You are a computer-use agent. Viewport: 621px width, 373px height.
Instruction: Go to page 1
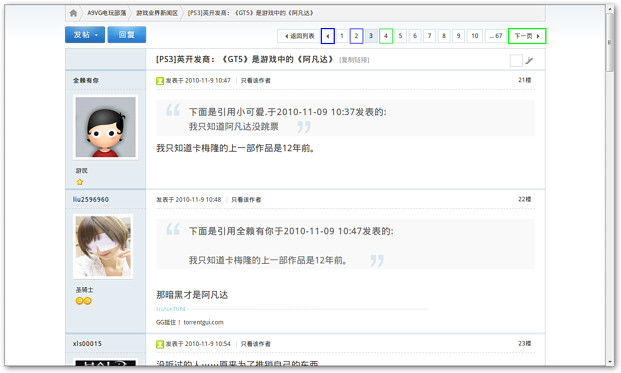click(x=342, y=36)
